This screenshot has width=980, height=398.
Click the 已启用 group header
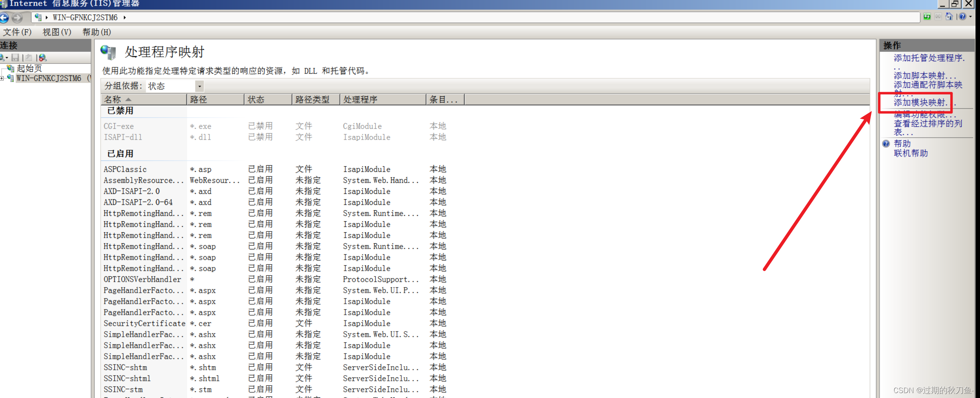point(120,154)
